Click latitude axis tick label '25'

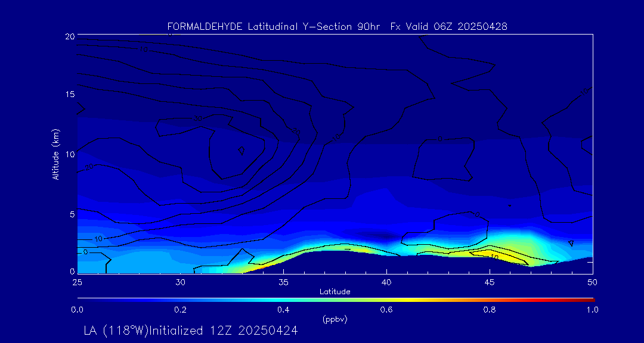tap(77, 282)
